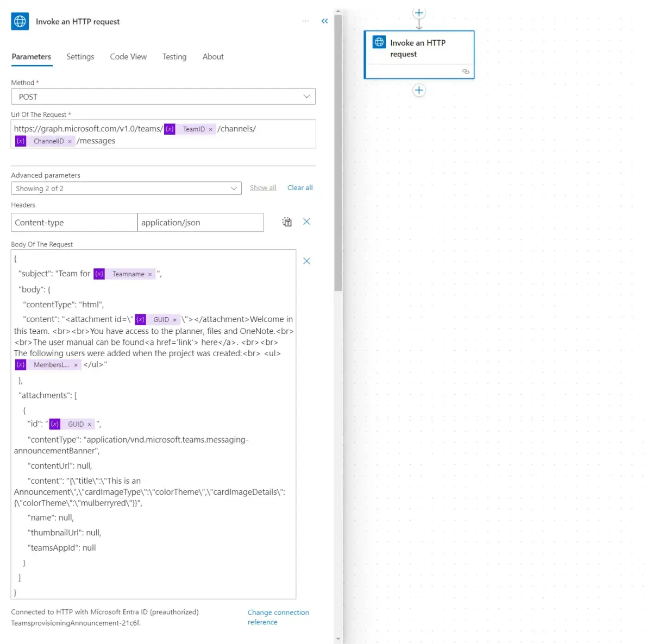Go to the Testing tab
Image resolution: width=652 pixels, height=644 pixels.
tap(174, 57)
